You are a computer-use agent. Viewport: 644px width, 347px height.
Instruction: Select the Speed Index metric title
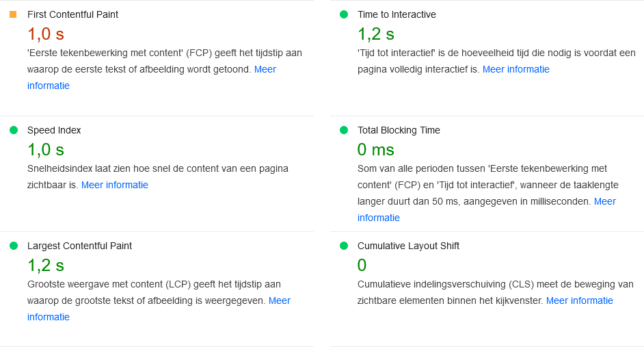pyautogui.click(x=54, y=130)
